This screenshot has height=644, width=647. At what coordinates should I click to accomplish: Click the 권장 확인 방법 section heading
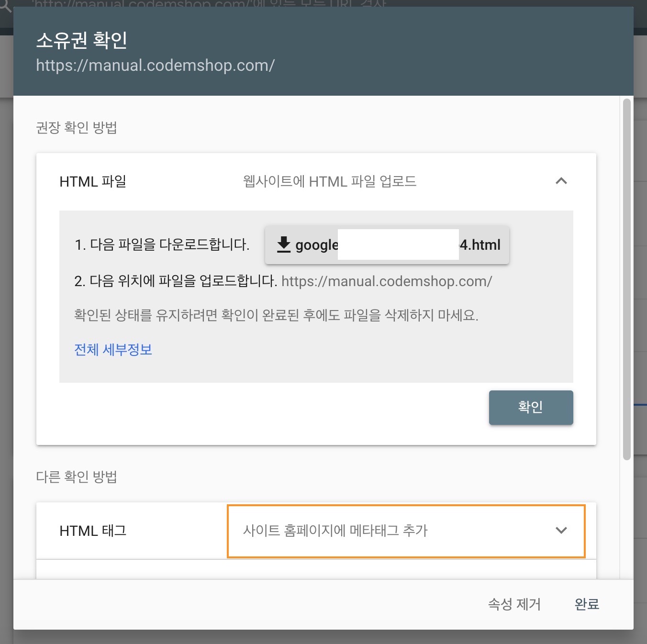point(77,128)
